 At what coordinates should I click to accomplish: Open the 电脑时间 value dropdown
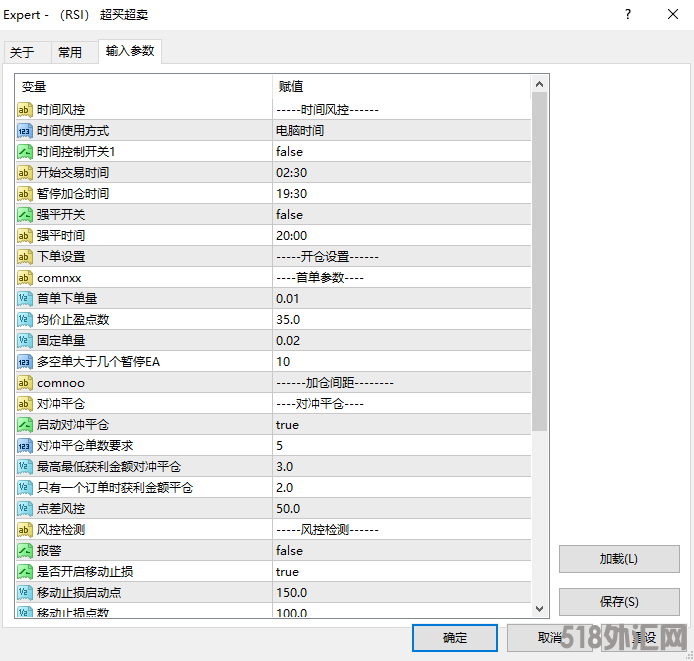pyautogui.click(x=401, y=131)
